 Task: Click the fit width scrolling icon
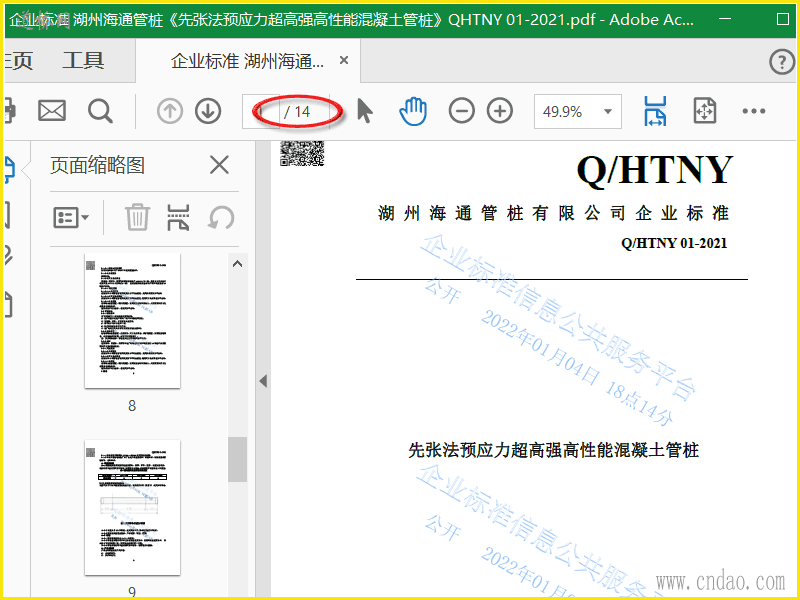[x=655, y=111]
